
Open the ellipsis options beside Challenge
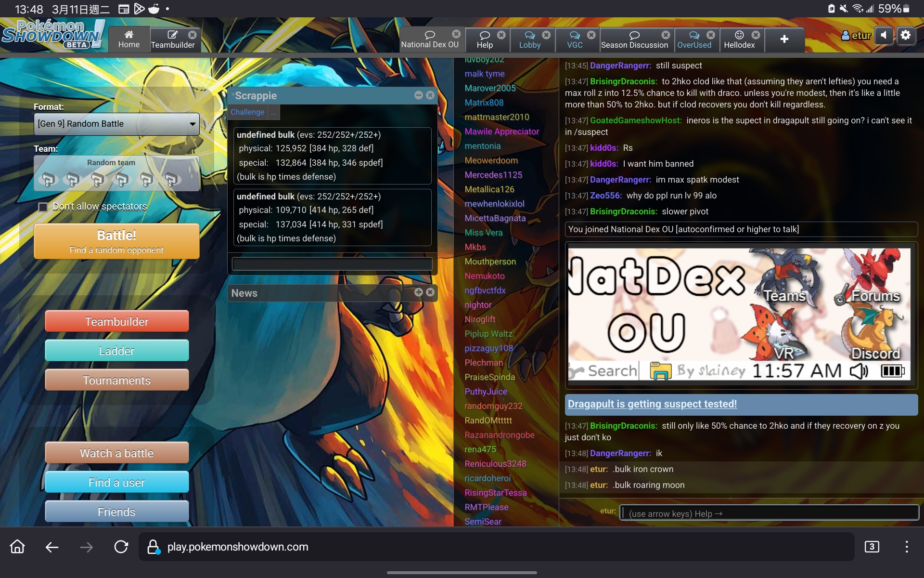point(273,112)
